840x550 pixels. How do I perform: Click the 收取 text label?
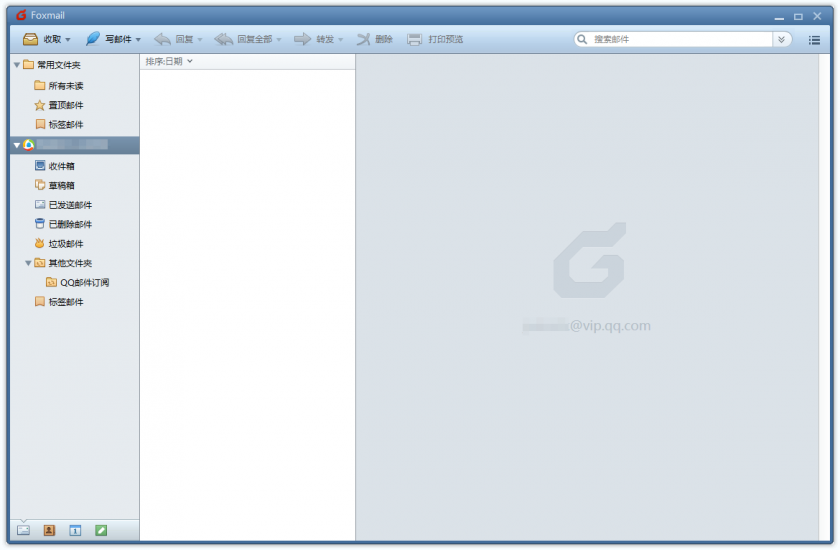click(x=52, y=39)
